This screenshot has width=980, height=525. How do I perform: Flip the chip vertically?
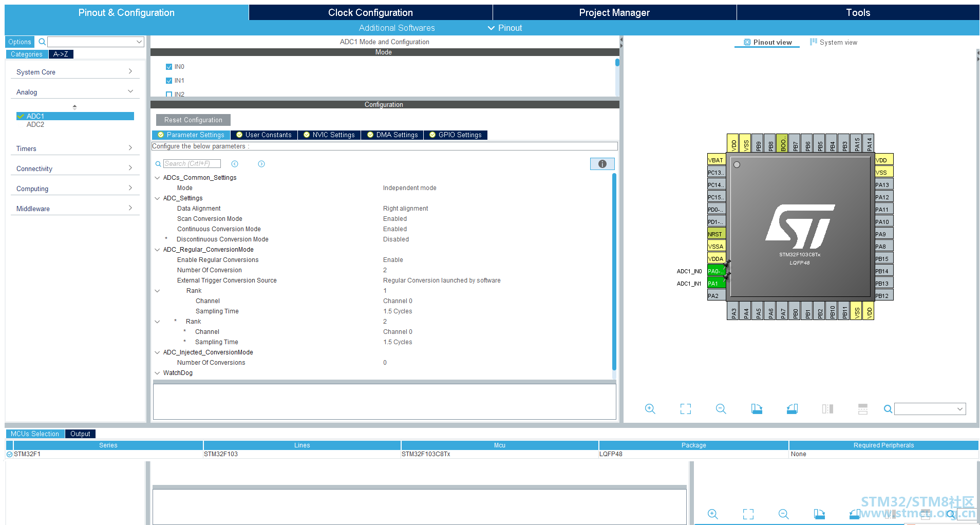(x=863, y=409)
